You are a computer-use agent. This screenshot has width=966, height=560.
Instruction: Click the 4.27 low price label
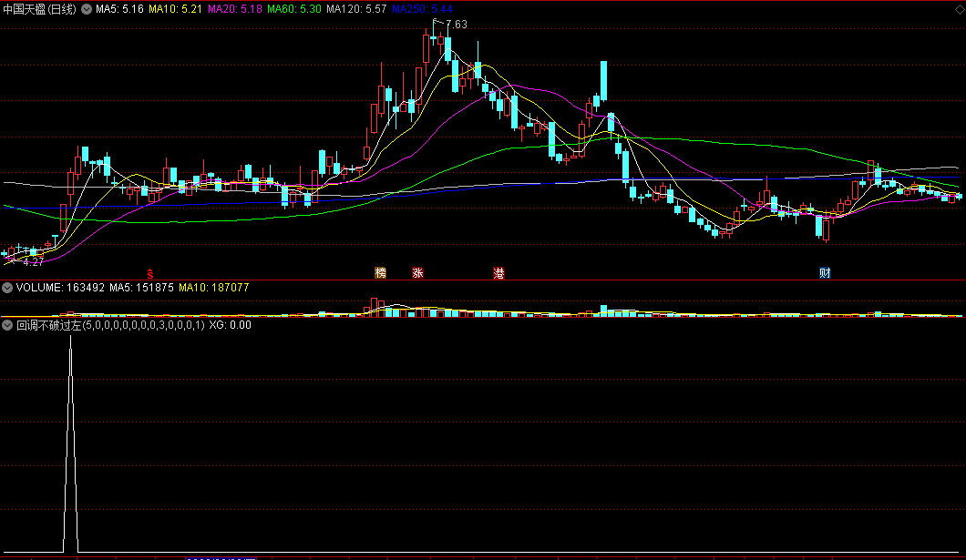(34, 261)
